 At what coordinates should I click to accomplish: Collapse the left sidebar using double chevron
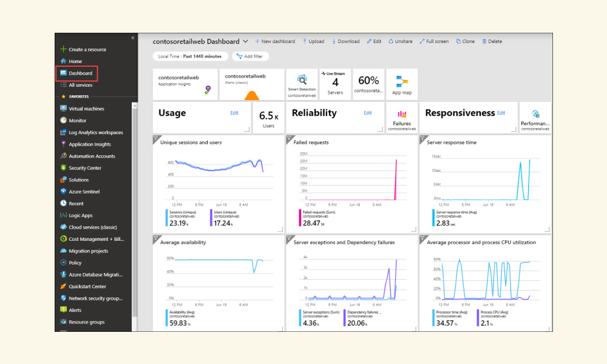click(x=133, y=38)
